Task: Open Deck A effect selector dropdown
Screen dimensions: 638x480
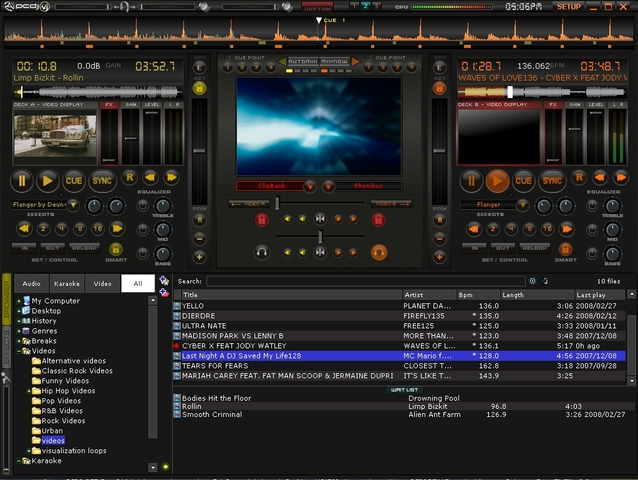Action: point(73,205)
